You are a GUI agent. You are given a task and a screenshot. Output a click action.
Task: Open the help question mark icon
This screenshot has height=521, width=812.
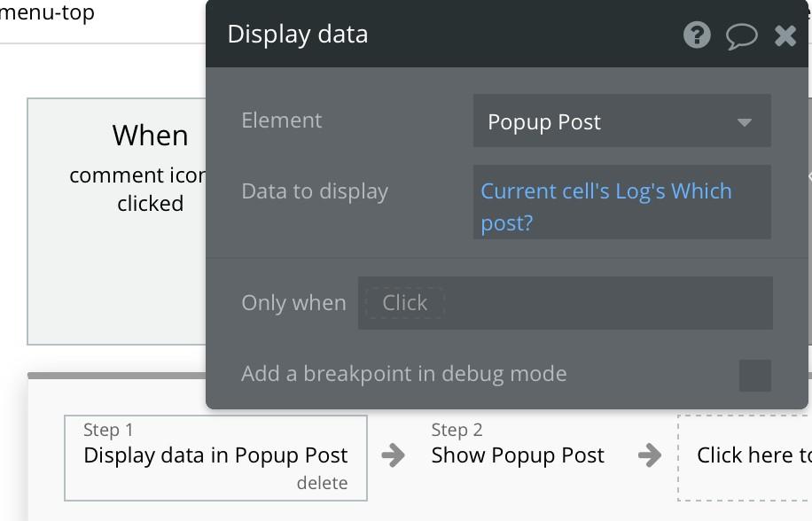click(x=697, y=35)
